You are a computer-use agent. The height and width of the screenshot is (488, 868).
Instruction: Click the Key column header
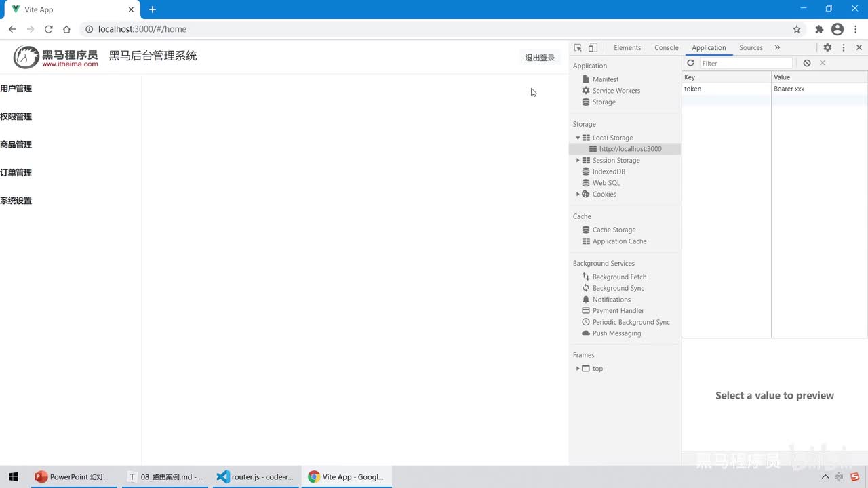click(726, 77)
